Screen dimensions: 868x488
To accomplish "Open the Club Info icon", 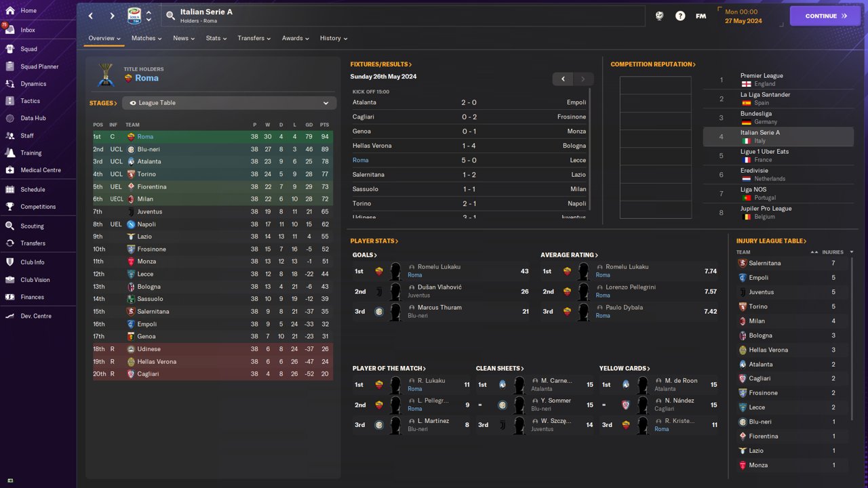I will click(9, 262).
